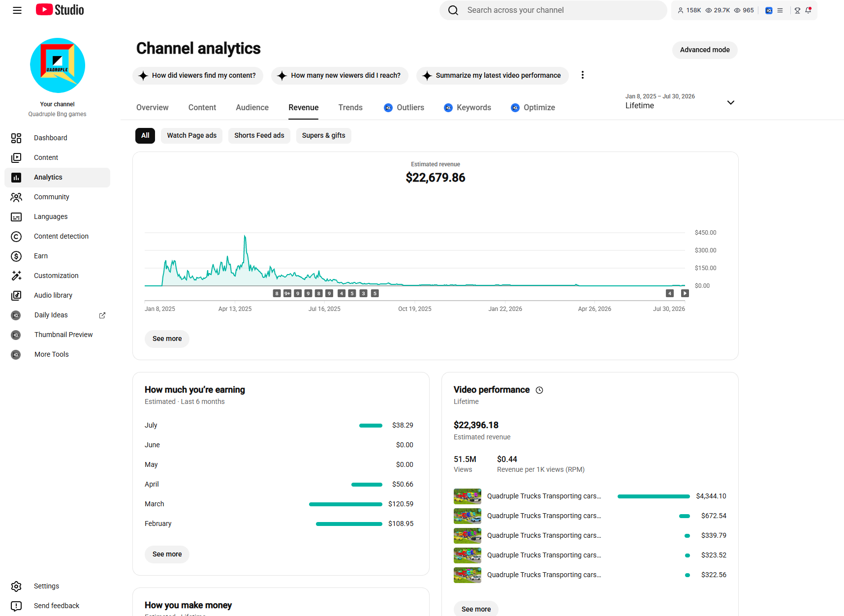The image size is (844, 616).
Task: Focus the "Search across your channel" field
Action: 553,10
